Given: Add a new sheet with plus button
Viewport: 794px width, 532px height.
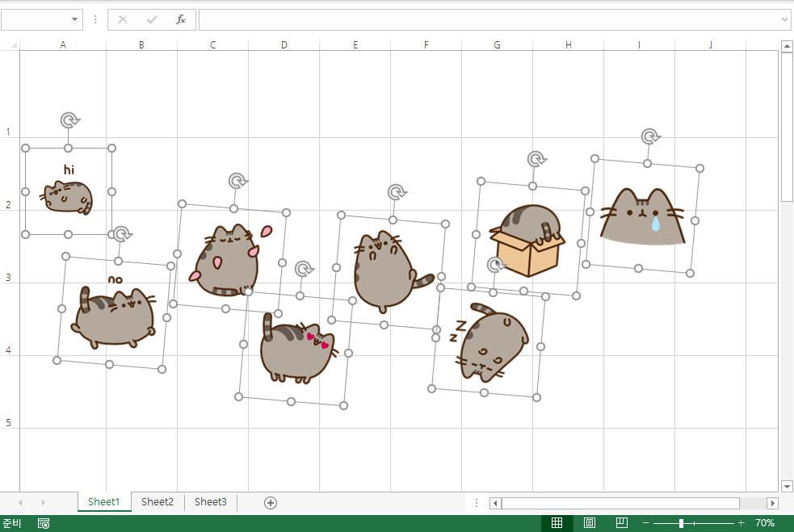Looking at the screenshot, I should click(x=271, y=503).
